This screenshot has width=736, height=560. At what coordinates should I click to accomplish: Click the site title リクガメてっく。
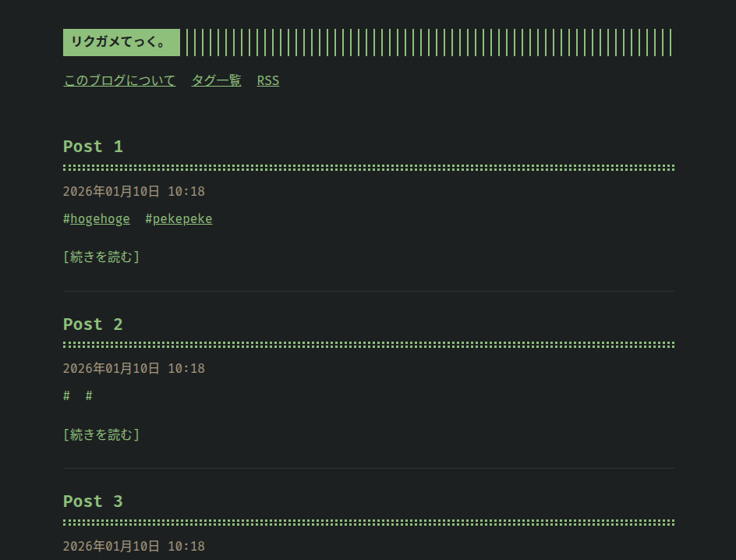(x=121, y=42)
